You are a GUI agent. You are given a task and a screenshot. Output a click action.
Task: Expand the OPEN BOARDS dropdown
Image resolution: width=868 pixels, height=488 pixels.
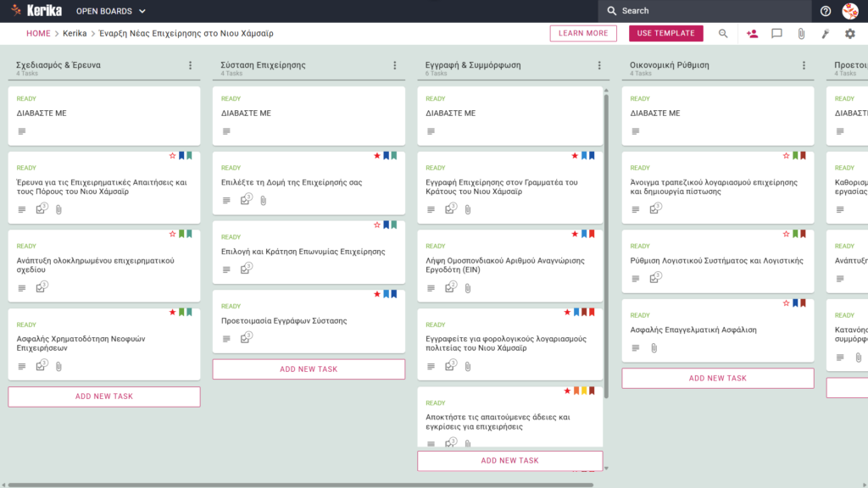tap(111, 11)
